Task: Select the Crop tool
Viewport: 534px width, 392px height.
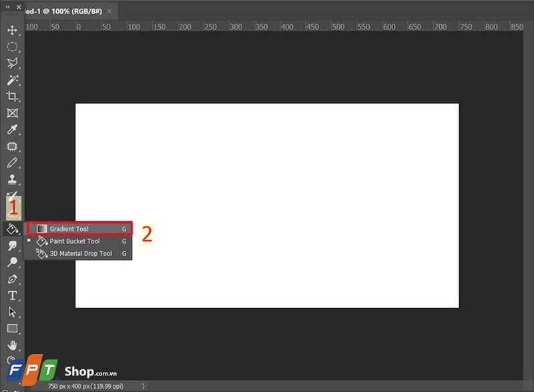Action: pyautogui.click(x=12, y=96)
